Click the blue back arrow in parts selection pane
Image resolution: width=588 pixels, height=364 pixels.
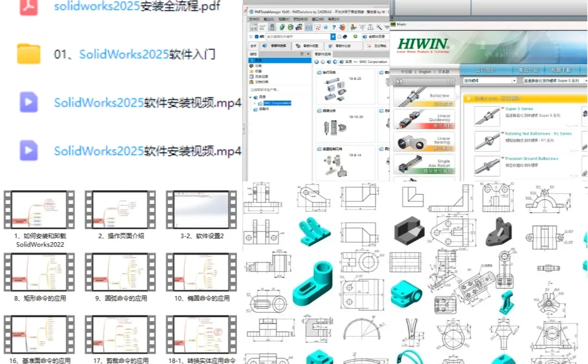coord(316,62)
